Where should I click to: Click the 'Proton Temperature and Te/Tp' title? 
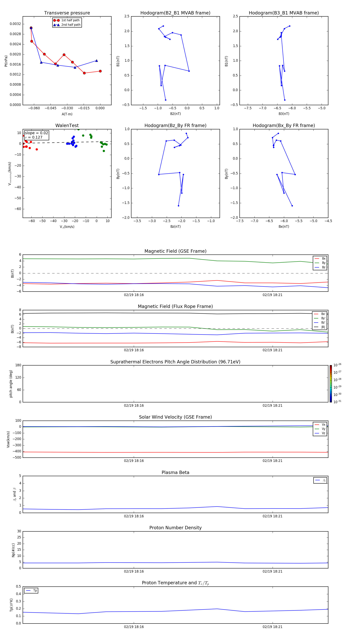tap(175, 583)
